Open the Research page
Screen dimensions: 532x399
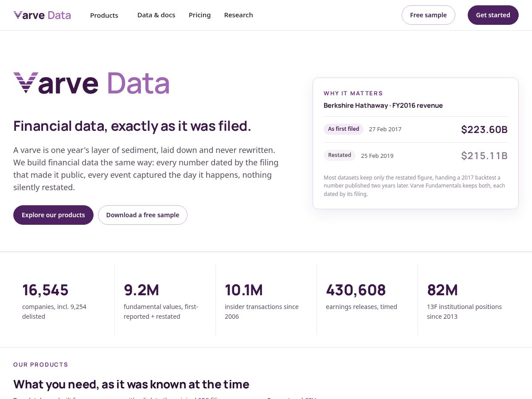click(x=239, y=15)
